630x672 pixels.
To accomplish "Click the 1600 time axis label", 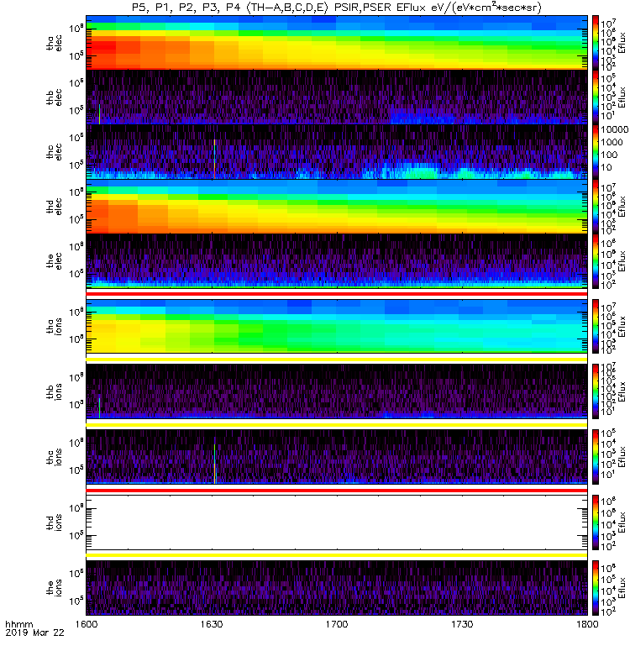I will click(x=87, y=624).
